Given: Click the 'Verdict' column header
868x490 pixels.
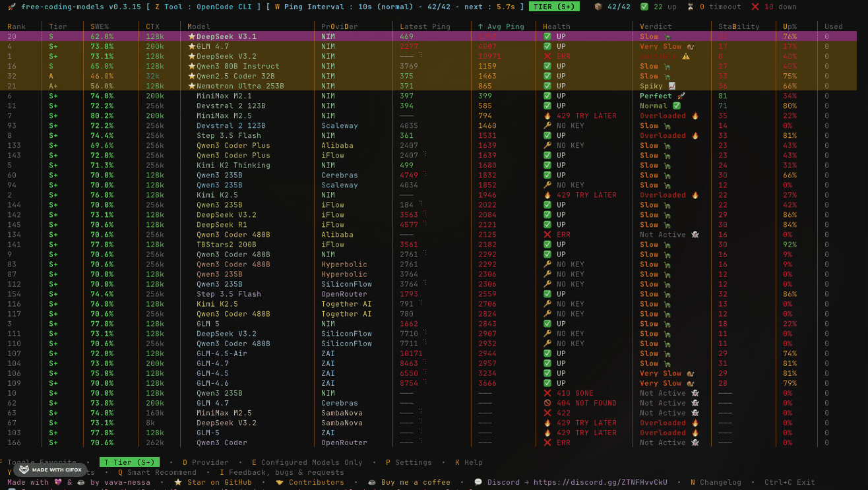Looking at the screenshot, I should pos(656,26).
